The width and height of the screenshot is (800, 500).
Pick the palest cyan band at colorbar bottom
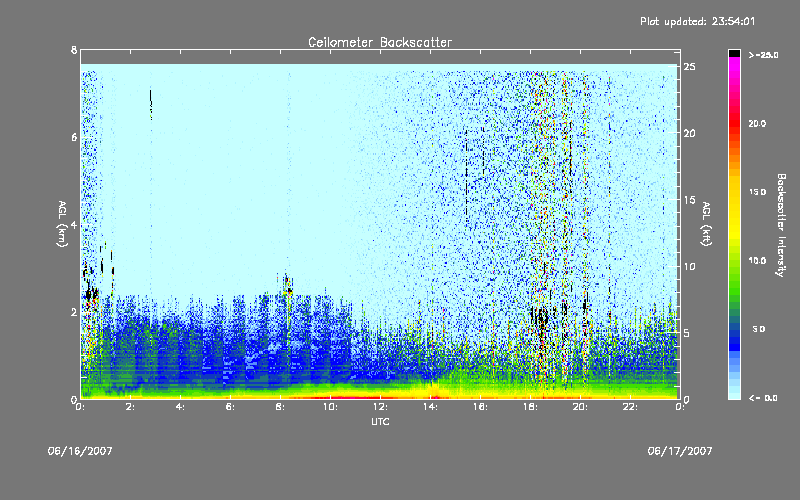(x=734, y=395)
